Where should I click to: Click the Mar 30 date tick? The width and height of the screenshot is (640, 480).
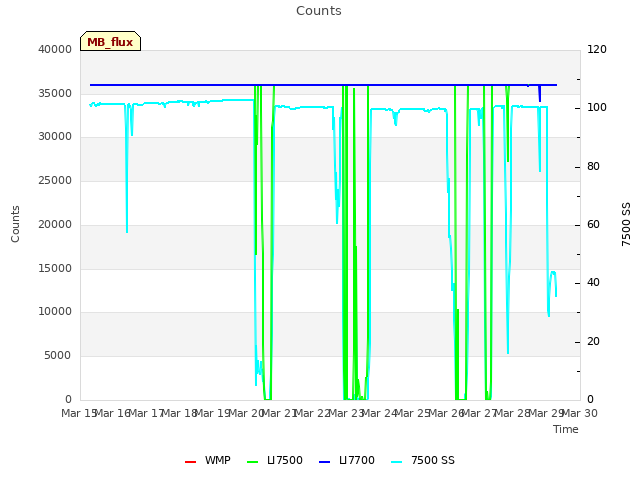click(580, 413)
